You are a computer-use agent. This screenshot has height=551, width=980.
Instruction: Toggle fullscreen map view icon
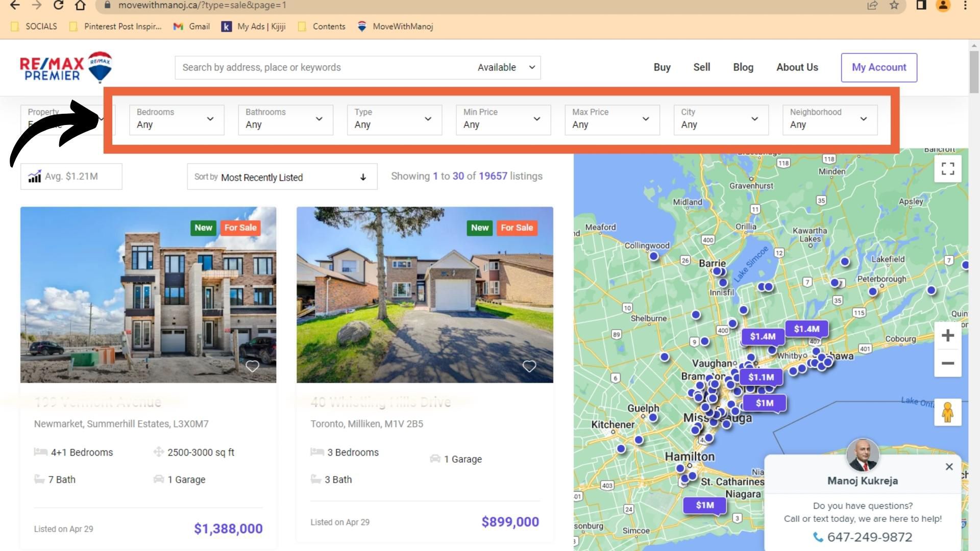point(948,169)
